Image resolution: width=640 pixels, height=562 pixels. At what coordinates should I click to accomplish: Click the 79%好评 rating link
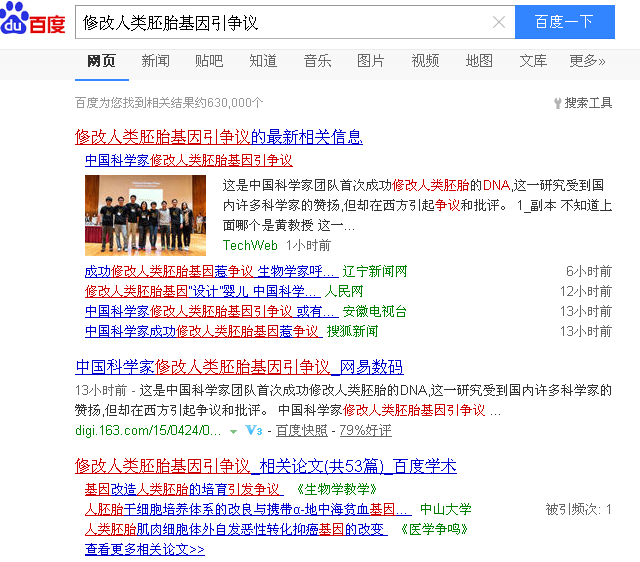365,430
